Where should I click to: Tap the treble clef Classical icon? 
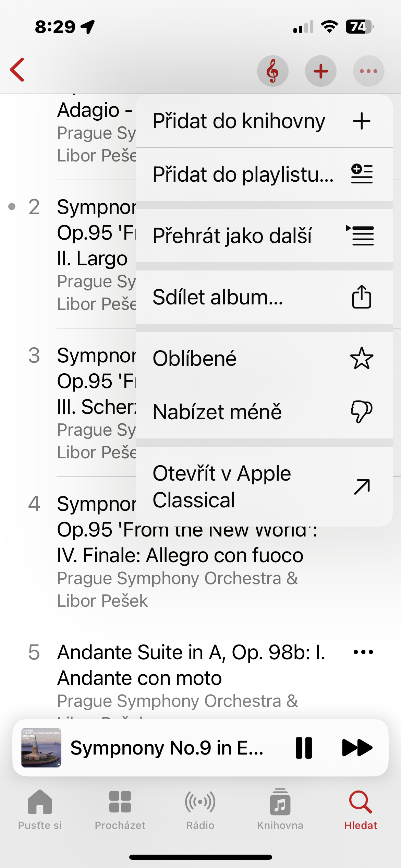272,71
